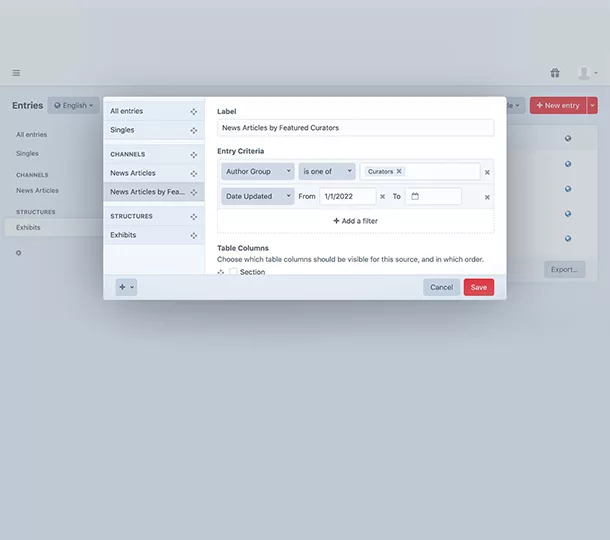Remove the Author Group filter row
The image size is (610, 540).
click(x=487, y=172)
